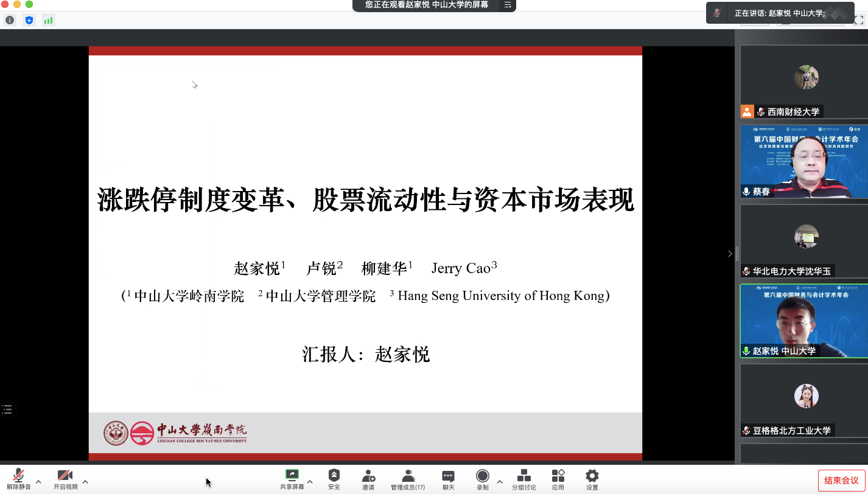This screenshot has width=868, height=494.
Task: Open the 聊天 chat panel
Action: click(x=448, y=479)
